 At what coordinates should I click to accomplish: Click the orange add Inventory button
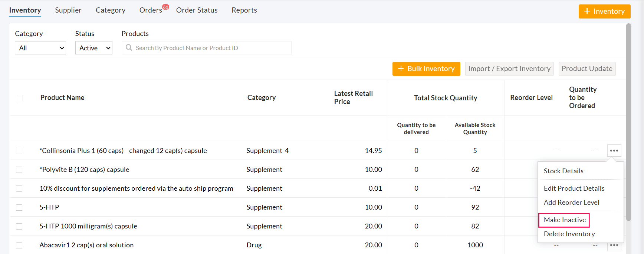point(604,11)
